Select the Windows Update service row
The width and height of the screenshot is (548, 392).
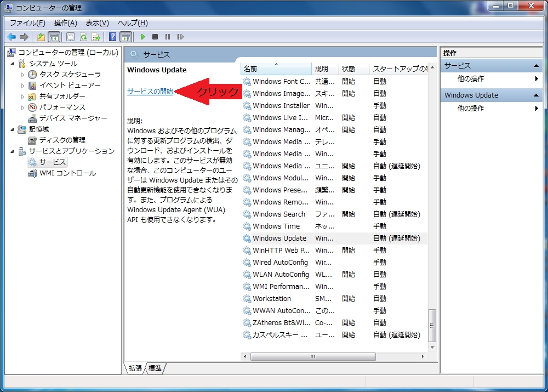334,238
